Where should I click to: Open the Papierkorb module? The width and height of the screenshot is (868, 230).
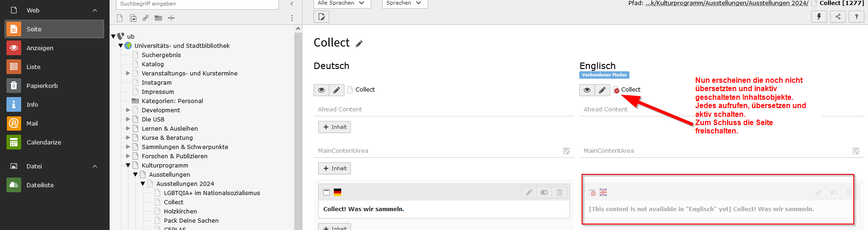54,86
